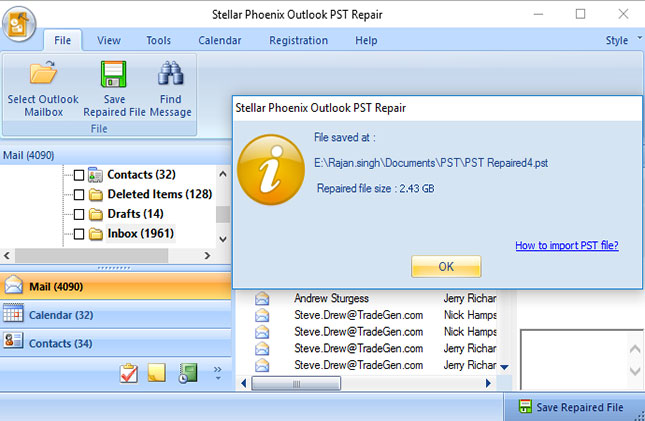
Task: Click the navigation pane splitter grip dots
Action: tap(114, 268)
